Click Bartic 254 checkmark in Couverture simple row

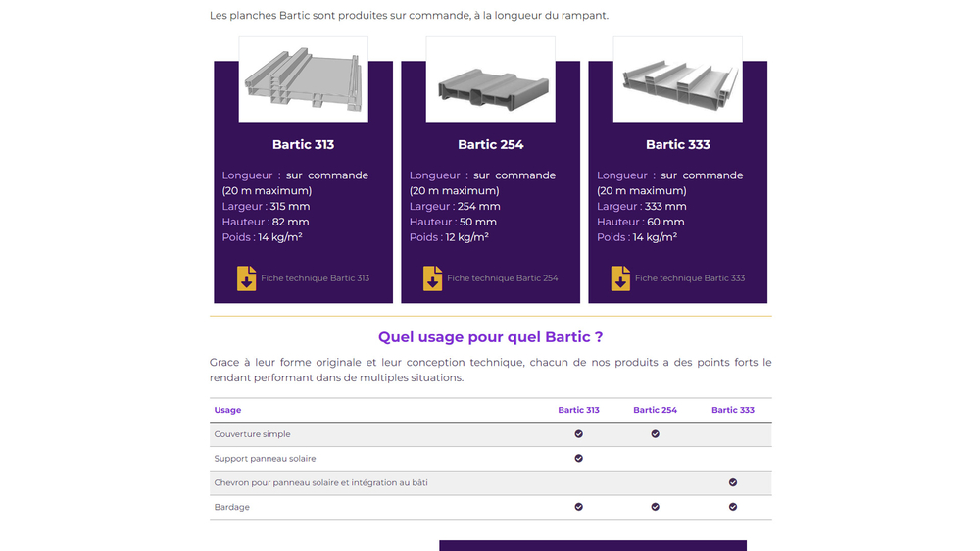tap(655, 433)
